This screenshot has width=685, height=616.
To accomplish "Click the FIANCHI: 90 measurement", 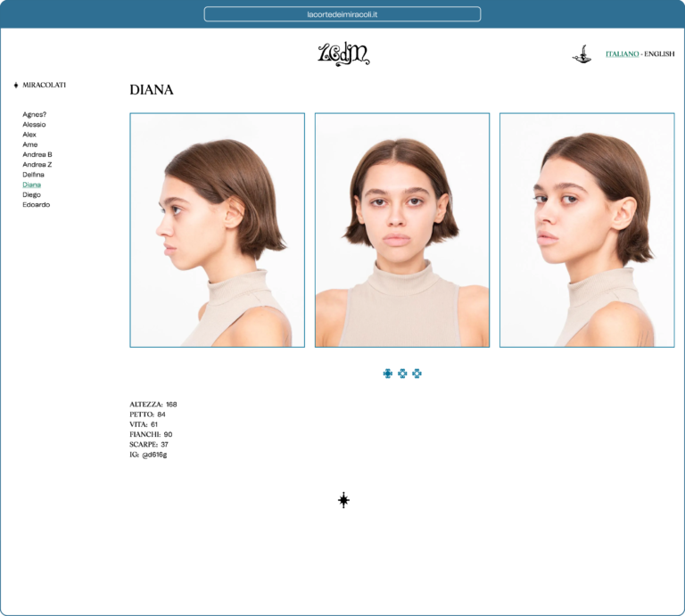I will click(151, 434).
